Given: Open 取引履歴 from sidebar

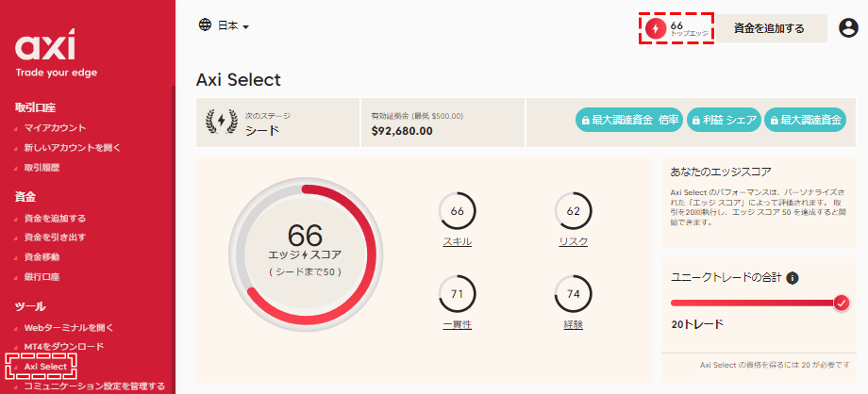Looking at the screenshot, I should (x=42, y=168).
